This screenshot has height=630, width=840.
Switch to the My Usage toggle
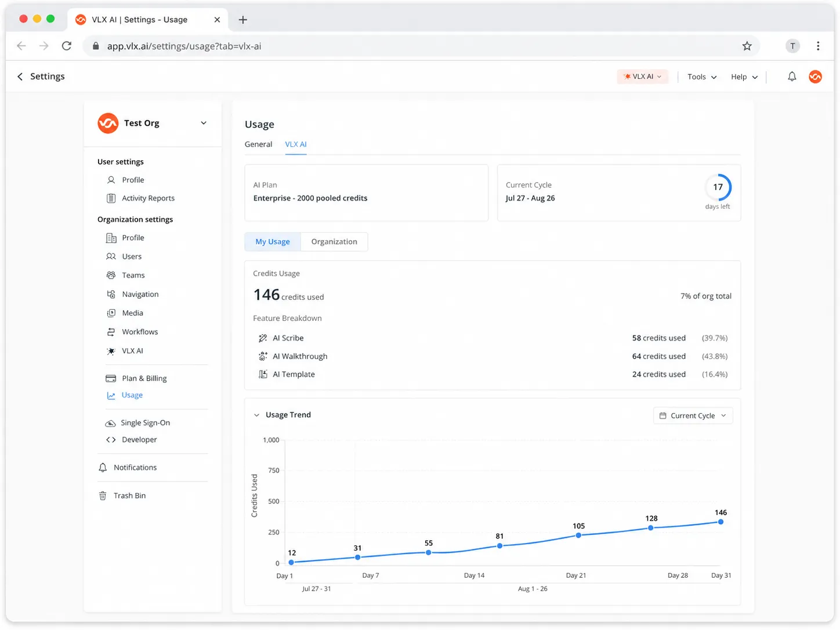(x=273, y=242)
